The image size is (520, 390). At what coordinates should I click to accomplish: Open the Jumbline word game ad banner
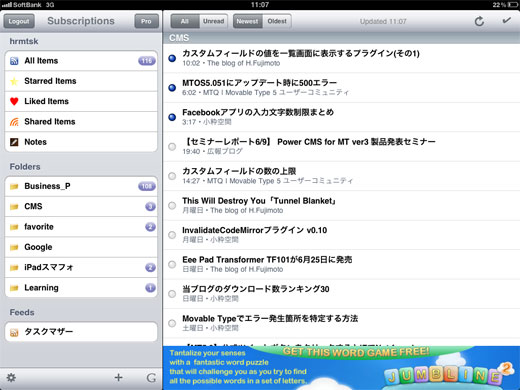[x=341, y=368]
